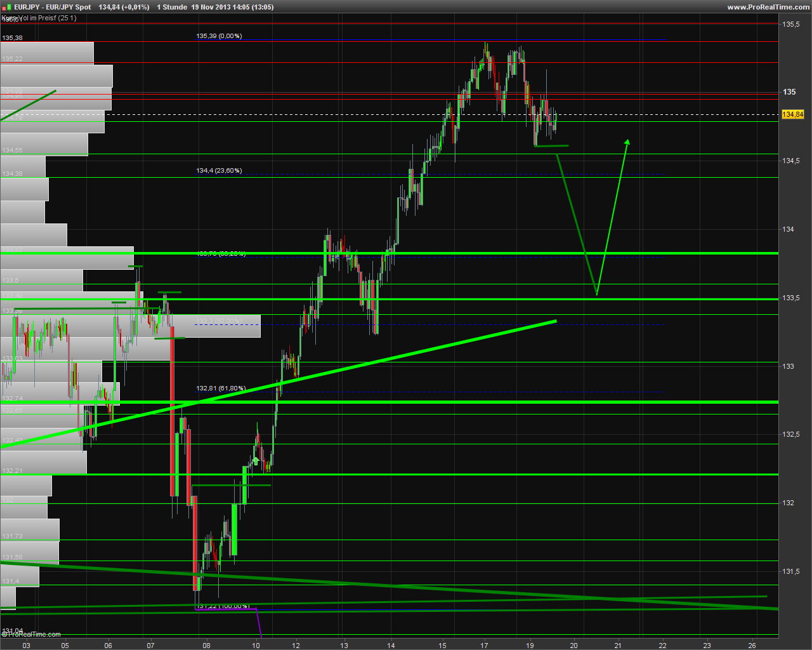
Task: Open www.ProRealTime.com link in header
Action: [768, 7]
